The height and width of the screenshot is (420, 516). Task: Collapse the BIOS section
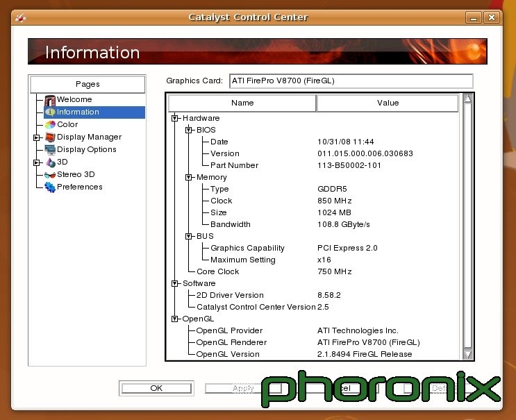[x=189, y=130]
